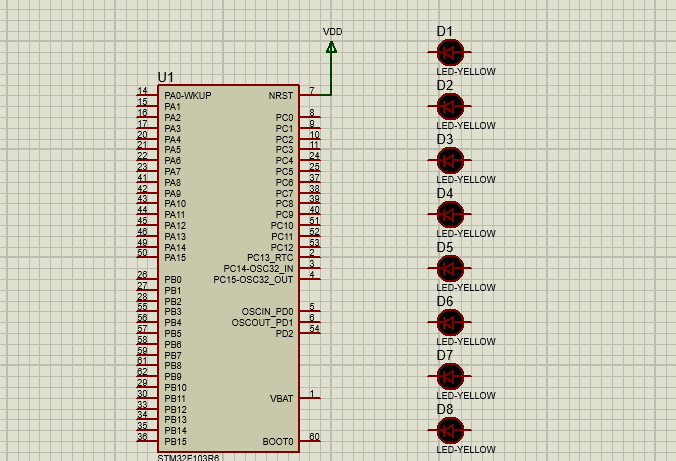
Task: Click the STM32F103R6 part name label
Action: tap(188, 458)
